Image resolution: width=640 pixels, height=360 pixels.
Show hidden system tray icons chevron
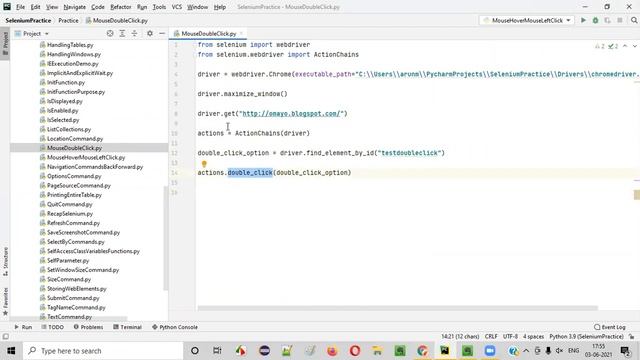[526, 351]
